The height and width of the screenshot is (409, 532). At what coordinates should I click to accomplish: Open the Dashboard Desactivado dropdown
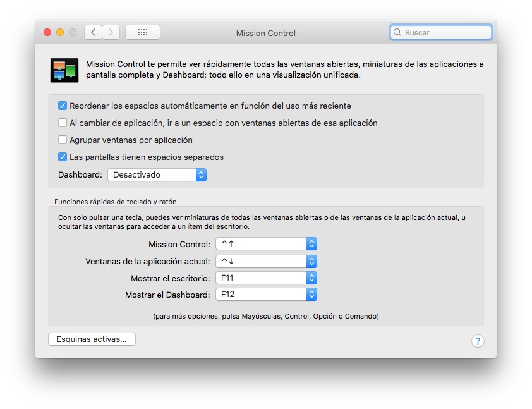[157, 175]
